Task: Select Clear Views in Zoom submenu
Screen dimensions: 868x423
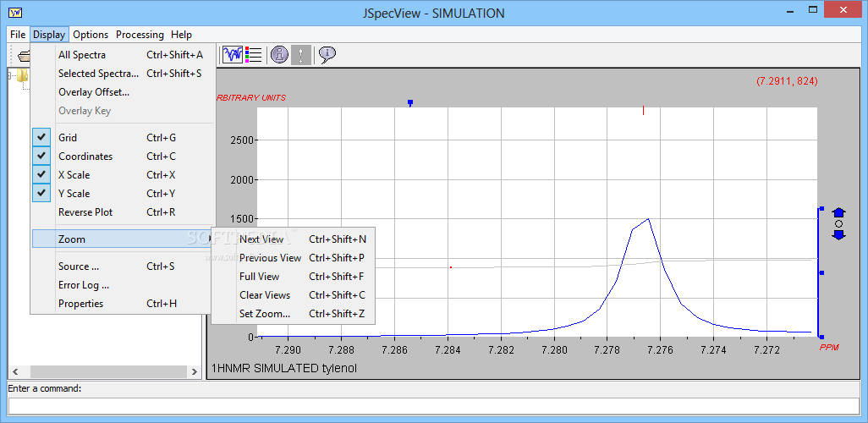Action: point(294,295)
